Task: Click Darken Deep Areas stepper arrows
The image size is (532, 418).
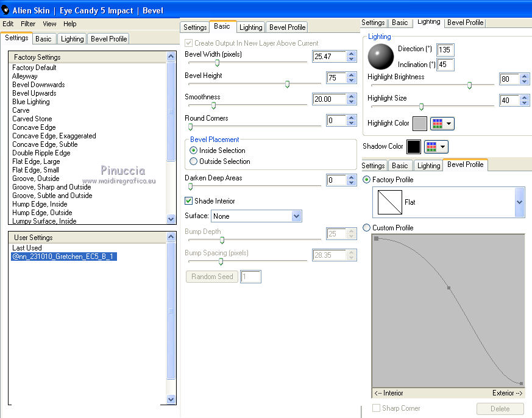Action: coord(352,180)
